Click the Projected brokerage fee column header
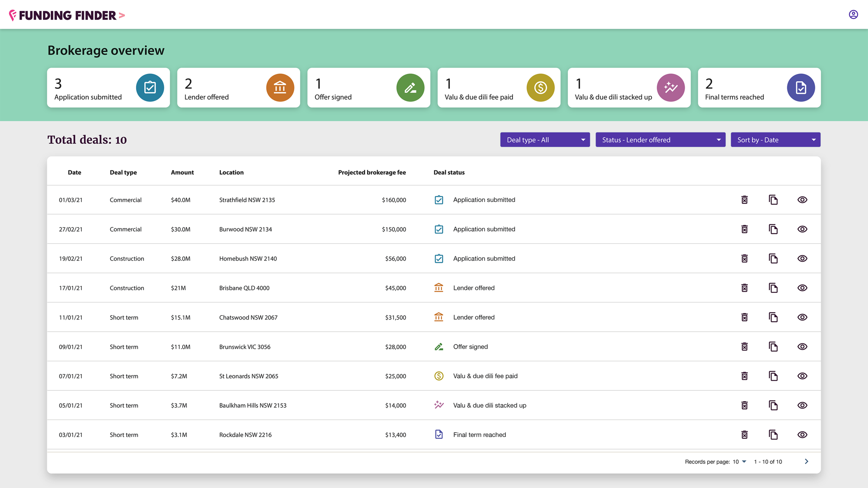868x488 pixels. point(372,173)
